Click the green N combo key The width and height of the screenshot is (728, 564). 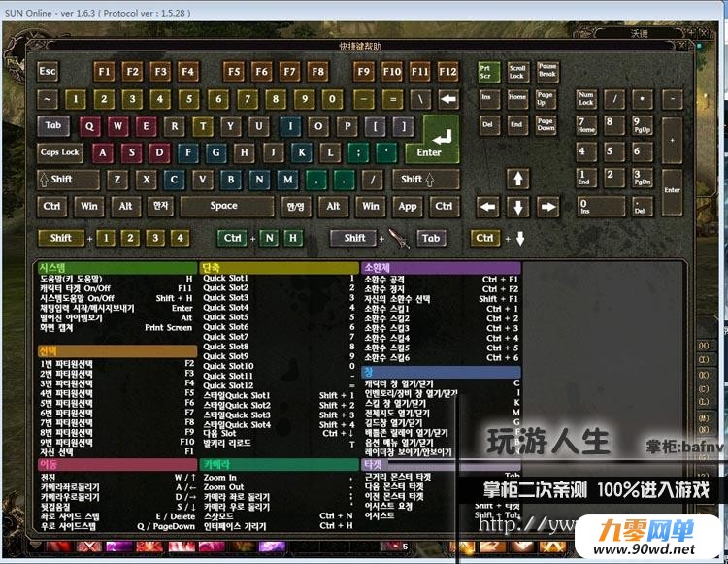coord(269,238)
